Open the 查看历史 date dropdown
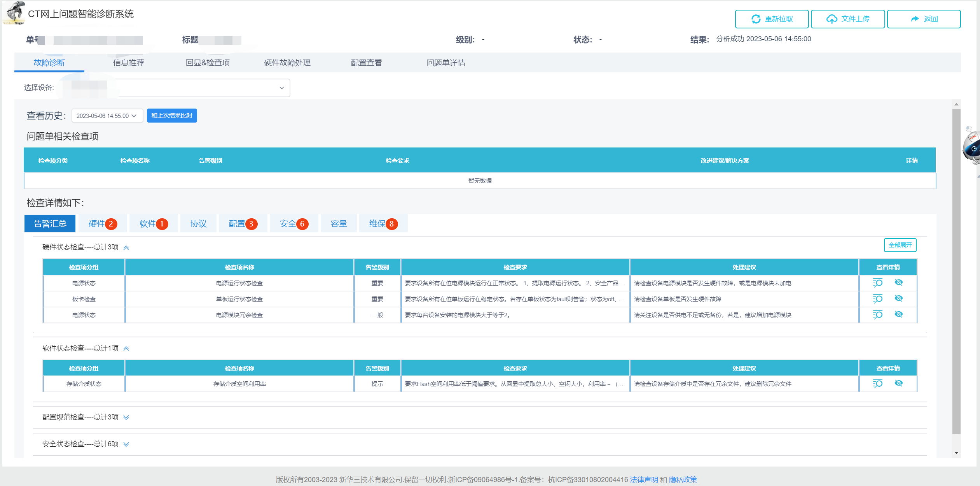980x486 pixels. click(107, 116)
